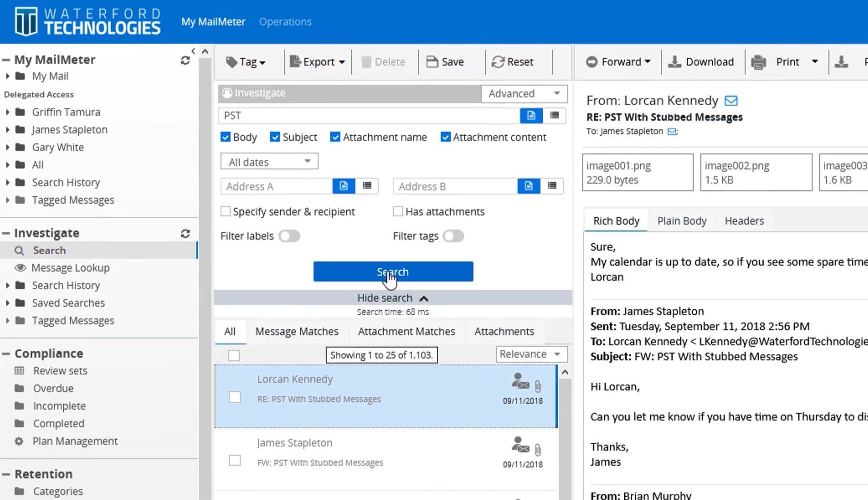Image resolution: width=868 pixels, height=500 pixels.
Task: Click recipient icon on Lorcan Kennedy result
Action: pos(520,381)
